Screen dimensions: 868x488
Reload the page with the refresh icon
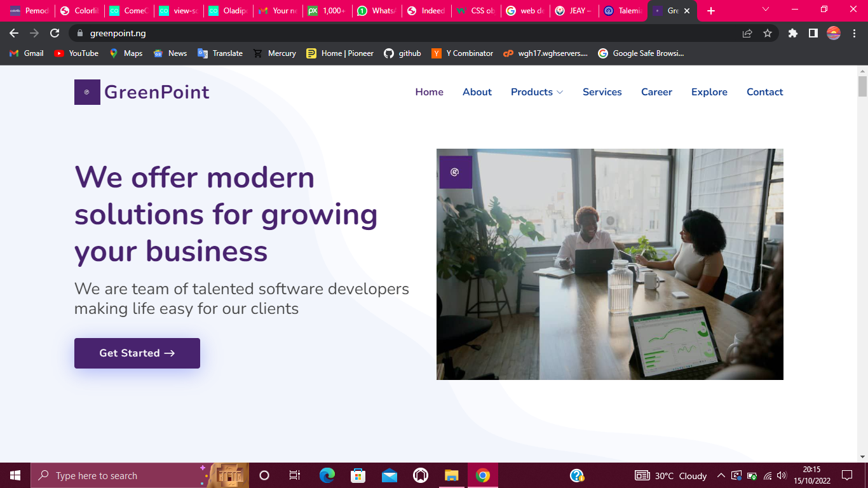click(55, 33)
